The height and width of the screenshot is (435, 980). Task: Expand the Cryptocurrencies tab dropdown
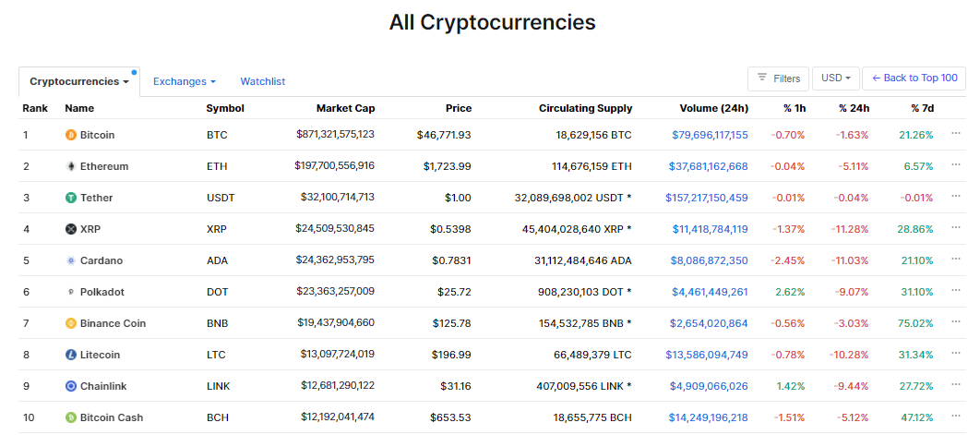(79, 81)
